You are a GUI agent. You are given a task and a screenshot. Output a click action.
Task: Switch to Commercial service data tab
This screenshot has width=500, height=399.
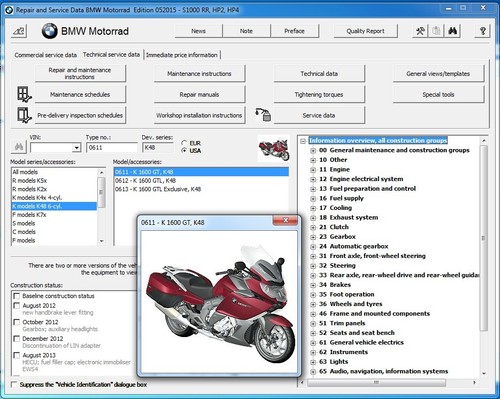pos(46,55)
